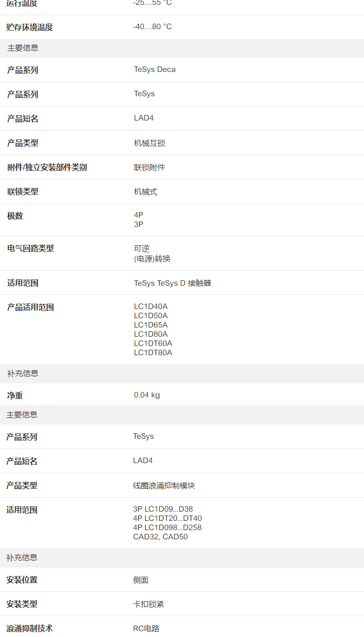Select the 附件/独立安装部件类别 label

pyautogui.click(x=47, y=167)
